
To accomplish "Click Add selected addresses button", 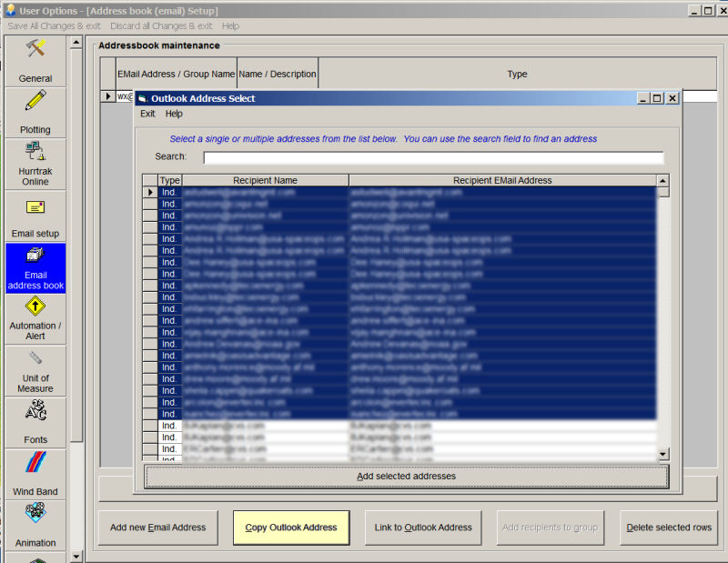I will (x=406, y=477).
